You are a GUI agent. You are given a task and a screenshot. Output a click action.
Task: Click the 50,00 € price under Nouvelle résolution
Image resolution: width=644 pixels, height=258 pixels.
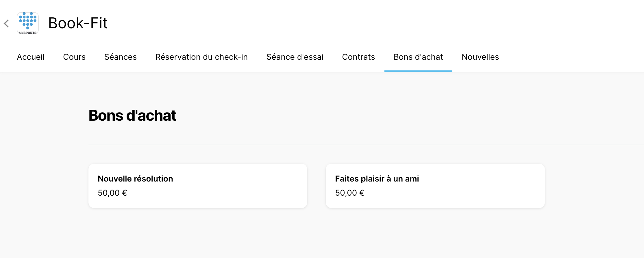[x=112, y=193]
